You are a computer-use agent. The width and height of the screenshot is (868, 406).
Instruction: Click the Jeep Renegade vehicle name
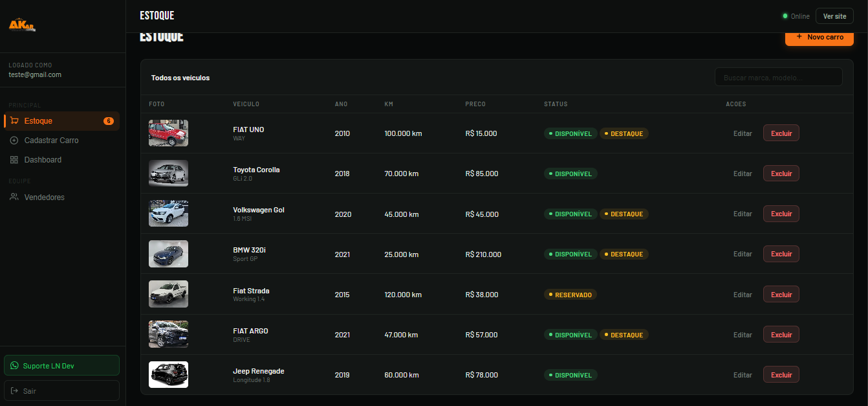pos(259,371)
